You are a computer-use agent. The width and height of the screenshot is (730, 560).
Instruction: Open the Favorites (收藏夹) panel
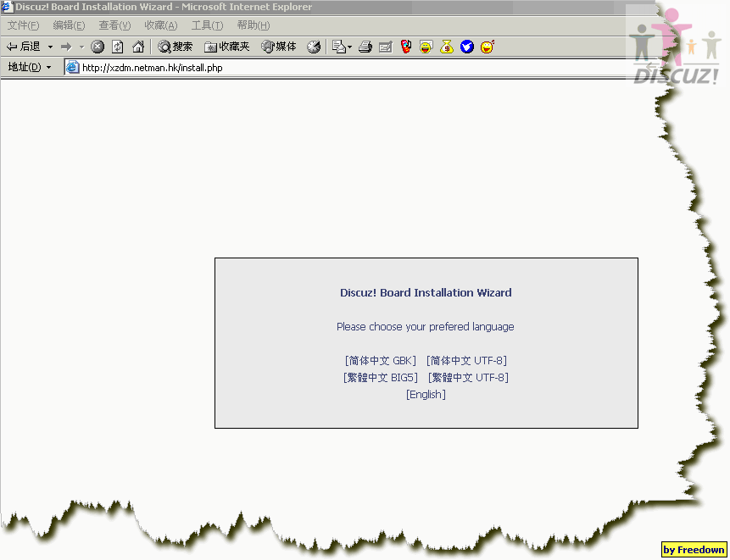[227, 47]
